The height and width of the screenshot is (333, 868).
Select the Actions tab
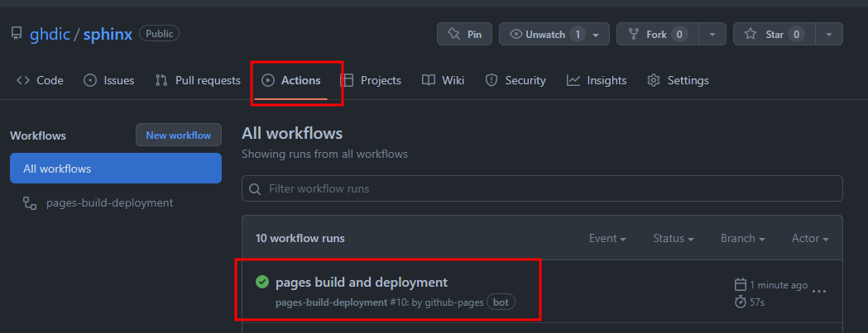coord(291,81)
